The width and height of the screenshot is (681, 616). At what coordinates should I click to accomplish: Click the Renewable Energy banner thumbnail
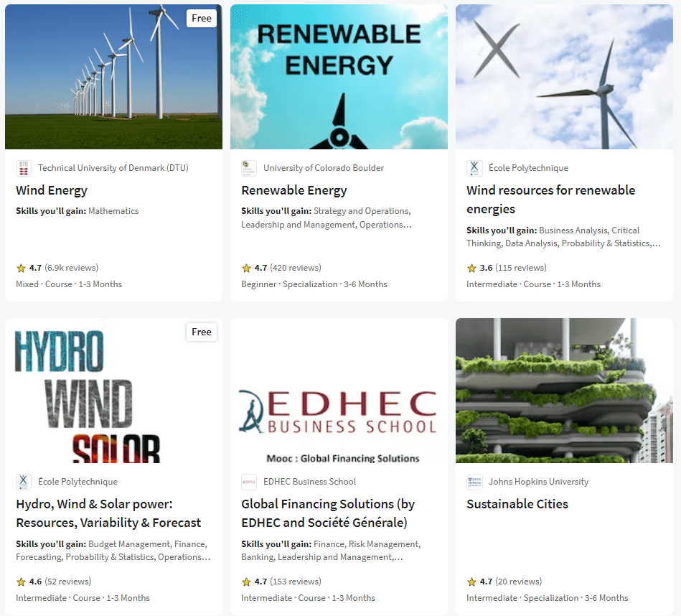tap(339, 77)
